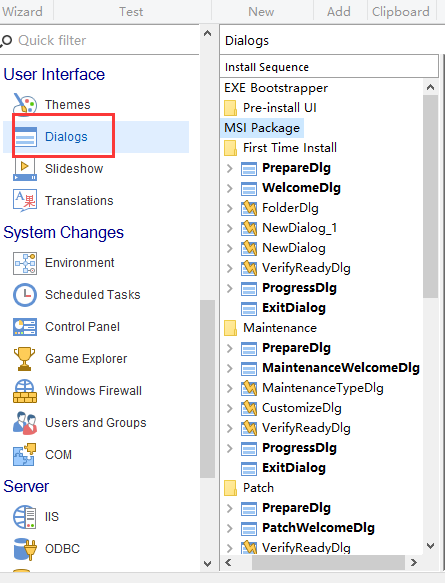
Task: Select the EXE Bootstrapper node
Action: (x=276, y=88)
